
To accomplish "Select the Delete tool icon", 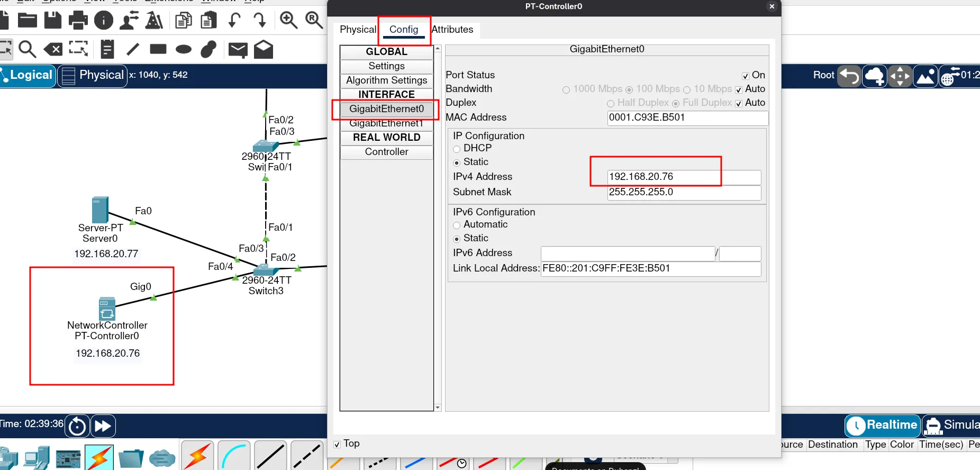I will coord(53,50).
